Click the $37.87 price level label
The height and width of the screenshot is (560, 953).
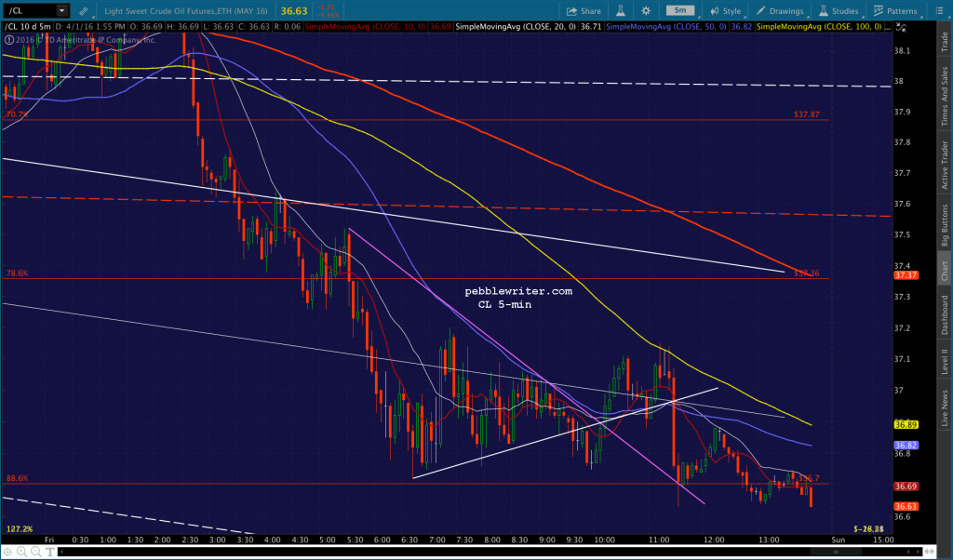click(x=807, y=114)
